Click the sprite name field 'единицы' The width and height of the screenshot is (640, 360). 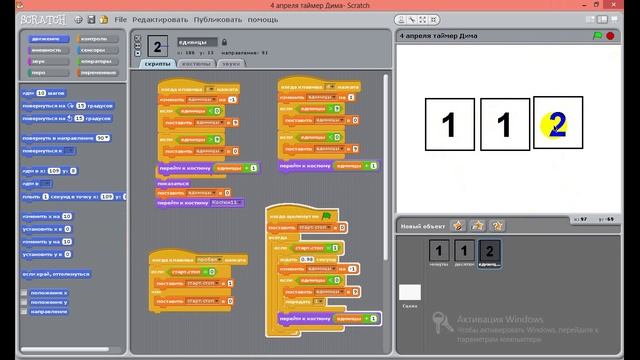[197, 42]
